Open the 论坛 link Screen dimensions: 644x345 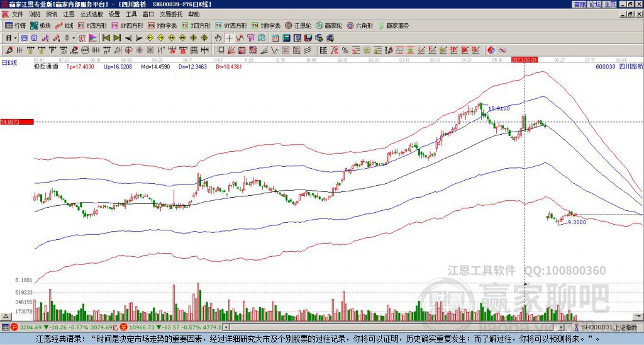(594, 4)
